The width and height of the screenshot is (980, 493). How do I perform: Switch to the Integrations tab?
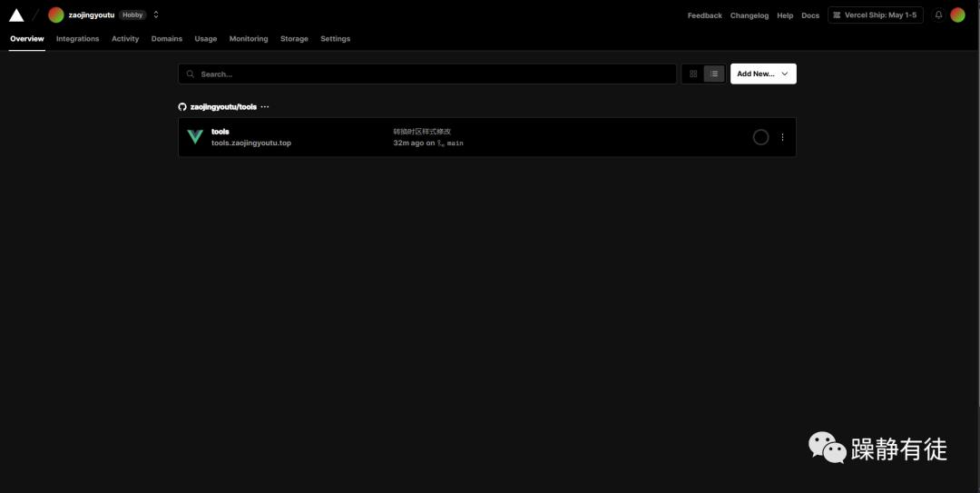[x=77, y=39]
